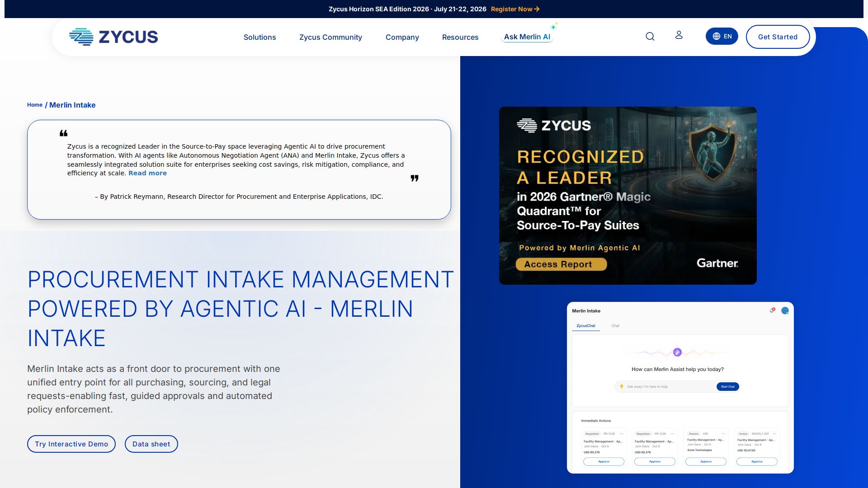Image resolution: width=868 pixels, height=488 pixels.
Task: Approve the Invoice card
Action: pos(757,462)
